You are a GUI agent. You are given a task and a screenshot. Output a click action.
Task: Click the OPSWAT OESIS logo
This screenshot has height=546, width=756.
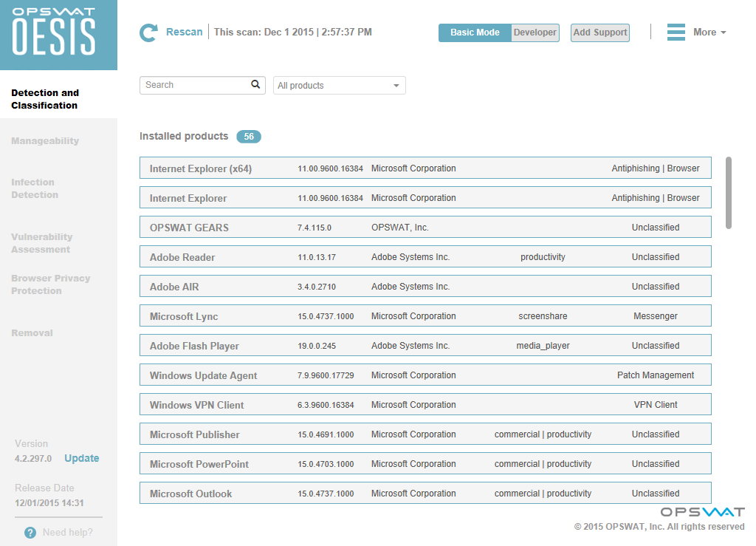58,35
